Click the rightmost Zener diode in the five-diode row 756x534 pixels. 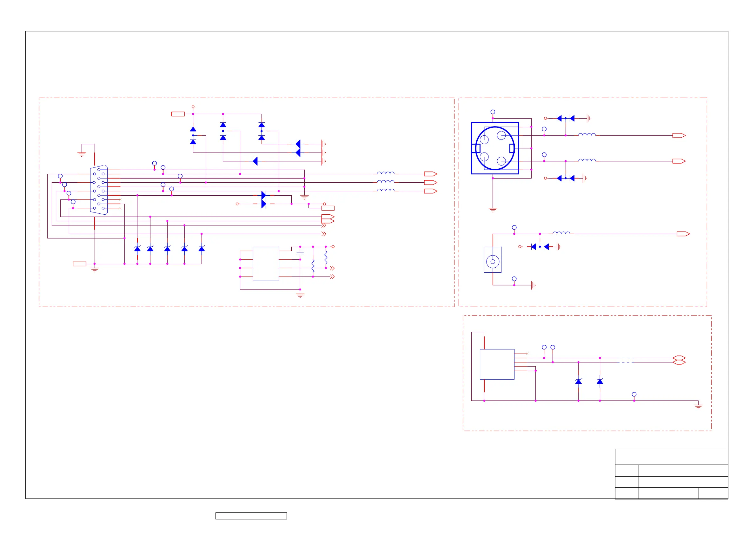[202, 249]
